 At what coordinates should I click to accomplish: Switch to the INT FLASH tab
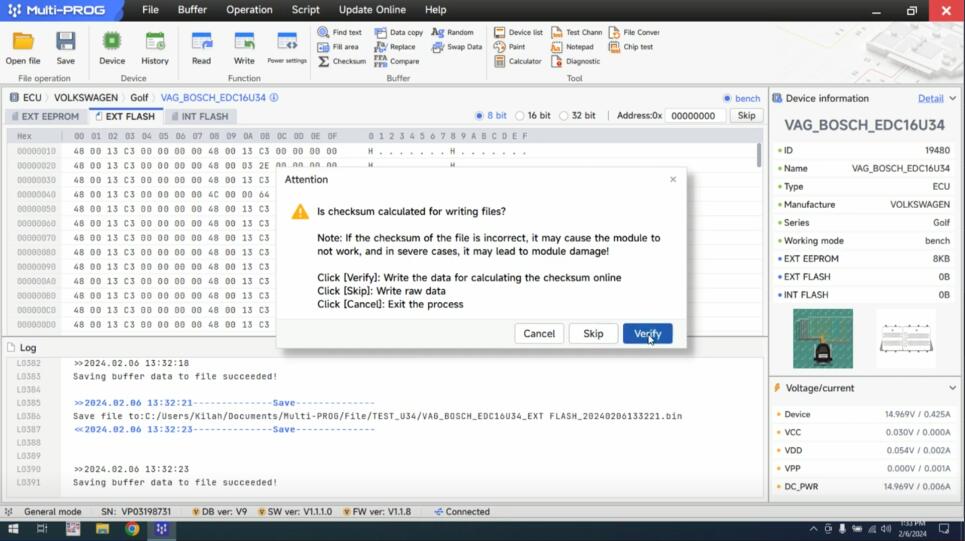200,116
